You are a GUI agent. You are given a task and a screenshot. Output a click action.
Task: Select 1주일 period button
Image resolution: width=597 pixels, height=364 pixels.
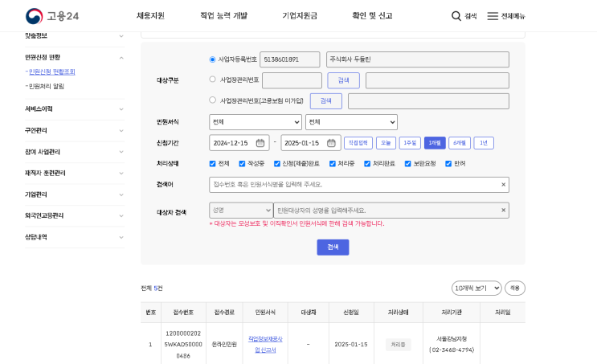click(410, 143)
